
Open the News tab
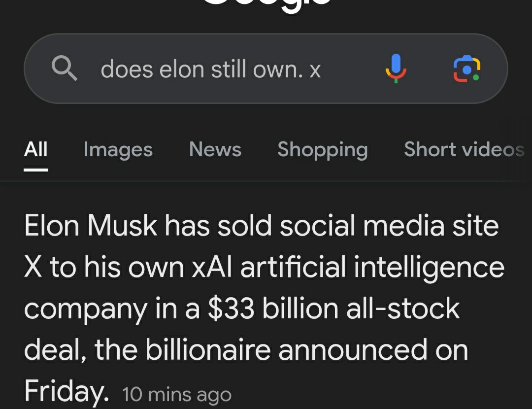(x=215, y=149)
